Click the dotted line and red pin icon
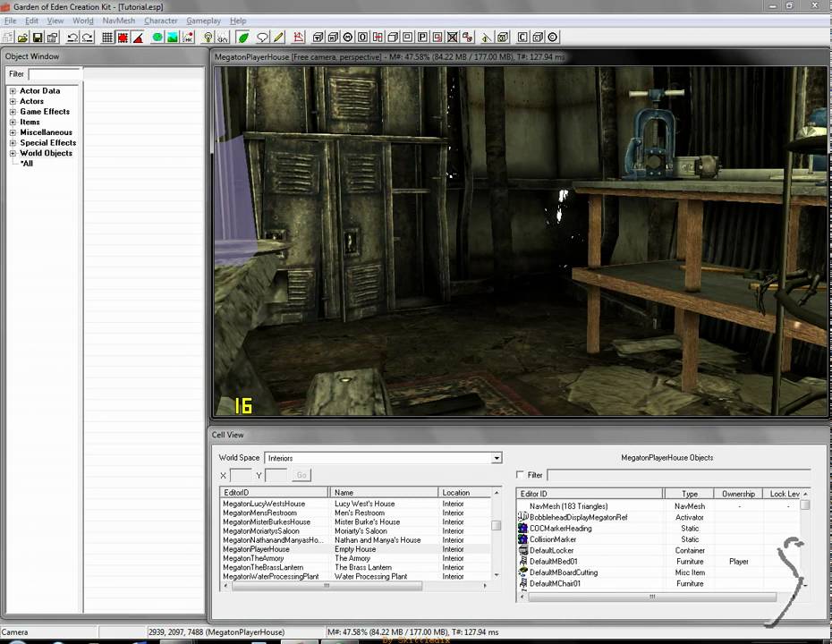Screen dimensions: 832x644 click(188, 38)
